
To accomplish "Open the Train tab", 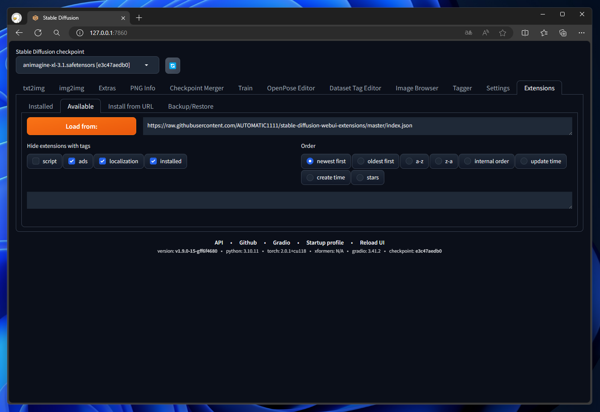I will (245, 88).
